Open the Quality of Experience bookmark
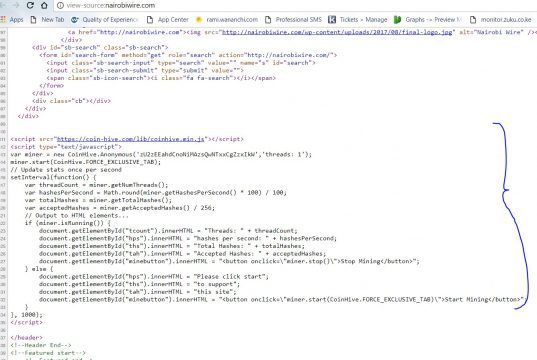The height and width of the screenshot is (360, 537). [x=104, y=20]
